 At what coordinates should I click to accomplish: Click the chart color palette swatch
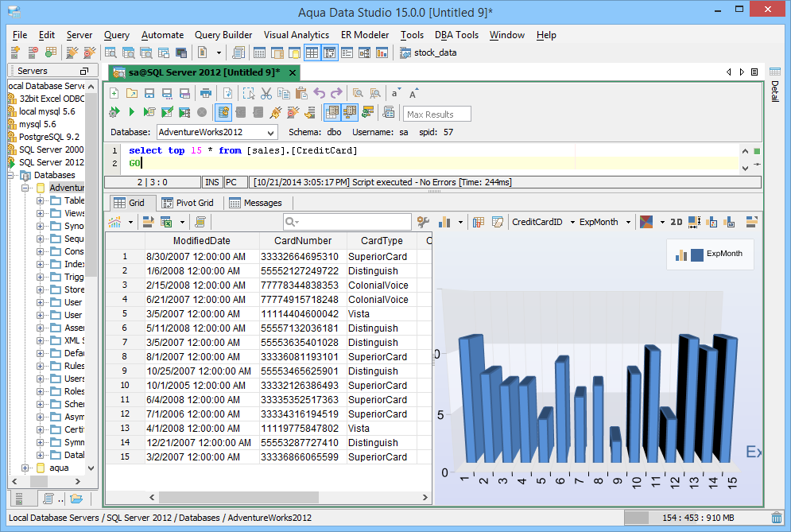[x=646, y=222]
